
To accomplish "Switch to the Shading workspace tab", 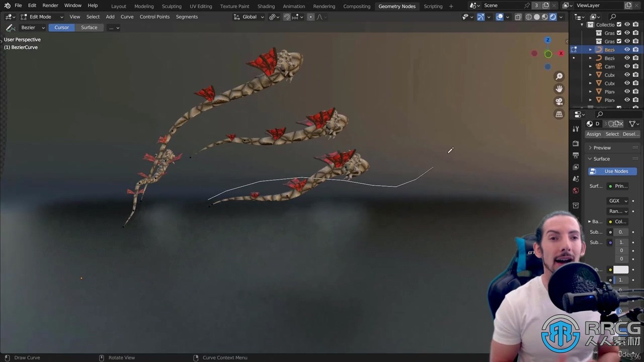I will click(266, 6).
